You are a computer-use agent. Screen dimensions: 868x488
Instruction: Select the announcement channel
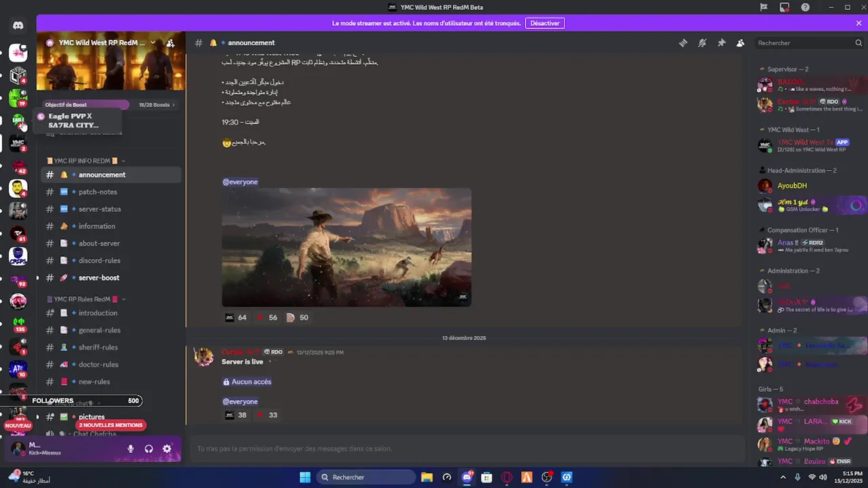[111, 175]
